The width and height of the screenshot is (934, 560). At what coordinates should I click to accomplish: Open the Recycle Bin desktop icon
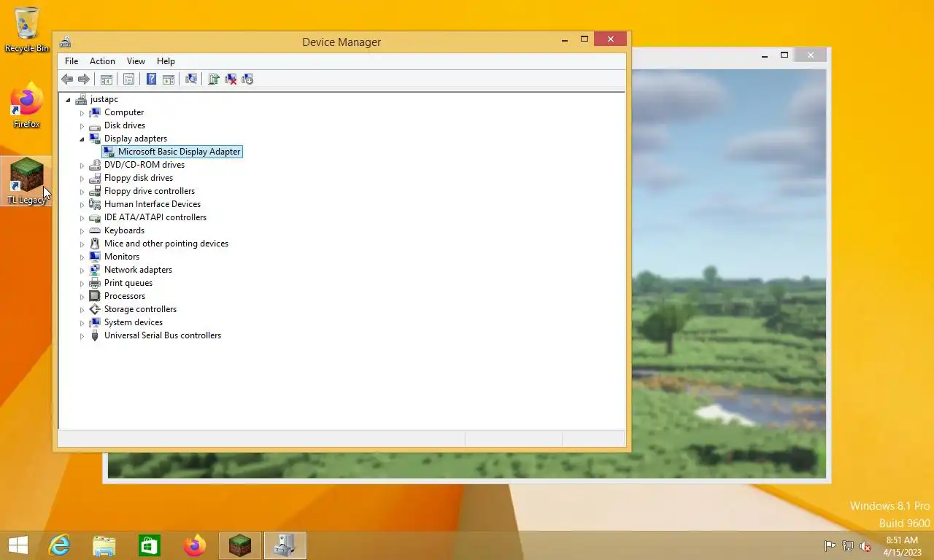coord(27,29)
